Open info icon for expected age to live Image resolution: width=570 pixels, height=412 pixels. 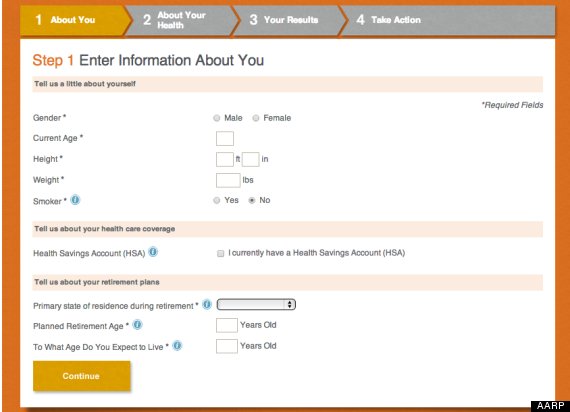coord(177,345)
